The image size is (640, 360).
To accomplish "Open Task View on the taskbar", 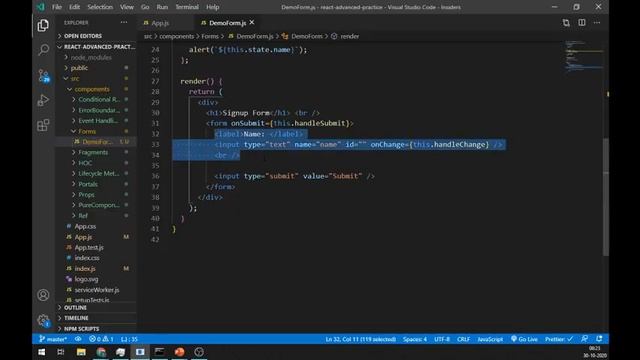I will (x=61, y=352).
